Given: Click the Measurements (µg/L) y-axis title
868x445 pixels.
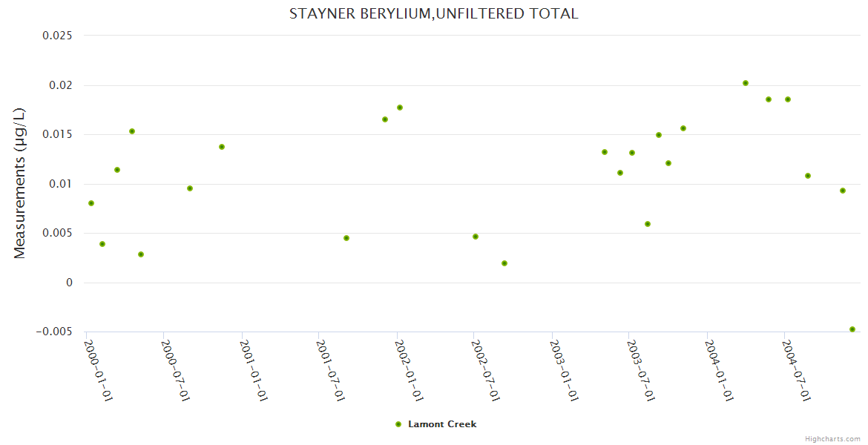Looking at the screenshot, I should pyautogui.click(x=20, y=183).
